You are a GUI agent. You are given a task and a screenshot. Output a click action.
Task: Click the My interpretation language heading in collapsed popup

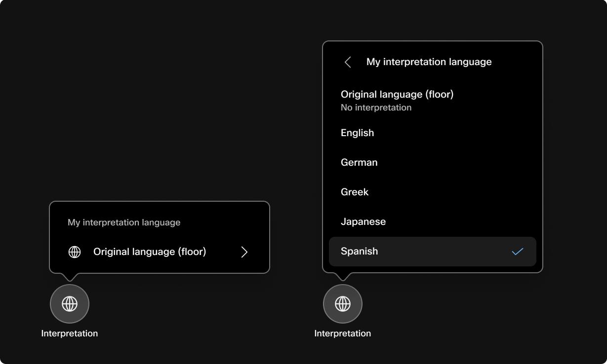tap(124, 223)
